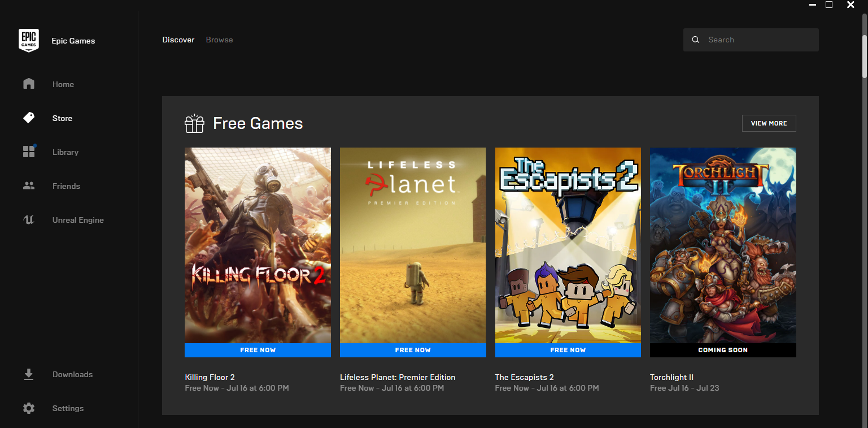
Task: Open Settings in the sidebar
Action: (x=69, y=408)
